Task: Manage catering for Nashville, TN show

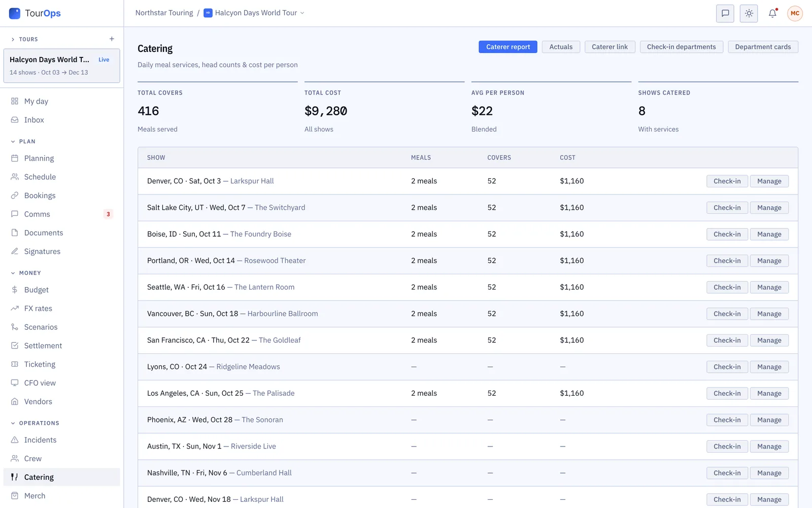Action: coord(769,473)
